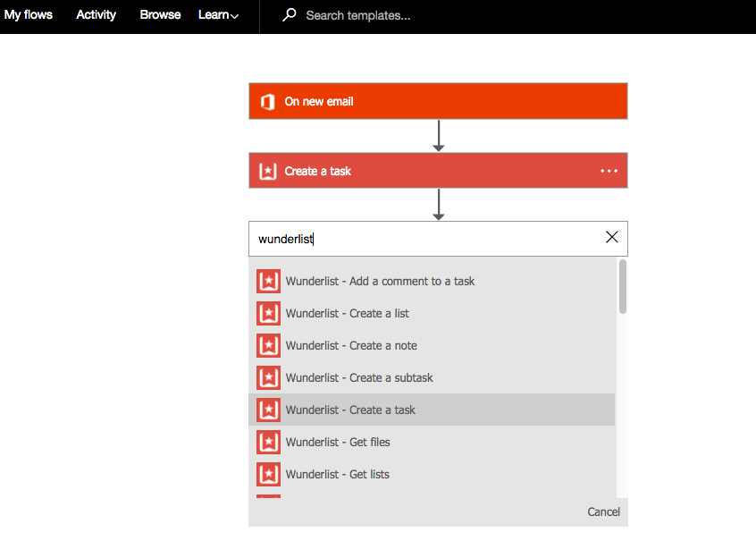Click the Wunderlist icon on Create a task step
The width and height of the screenshot is (756, 541).
267,171
